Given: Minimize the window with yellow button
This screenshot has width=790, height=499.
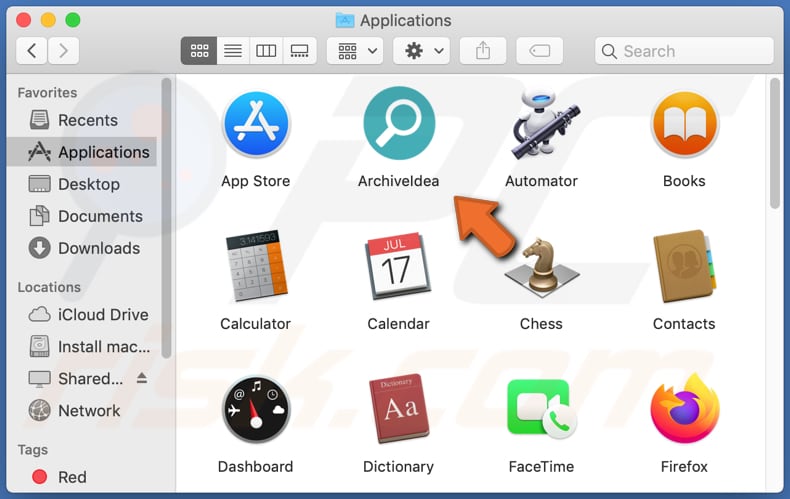Looking at the screenshot, I should 48,20.
